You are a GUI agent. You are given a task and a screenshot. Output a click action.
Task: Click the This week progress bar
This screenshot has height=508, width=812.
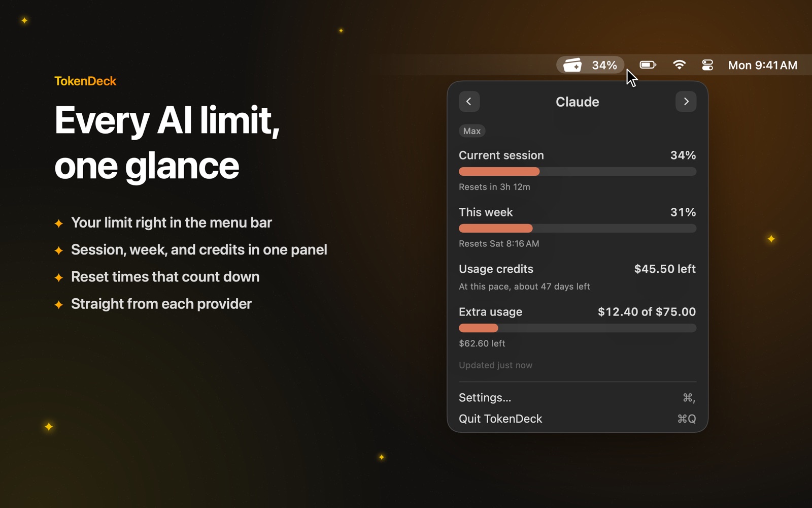(577, 229)
